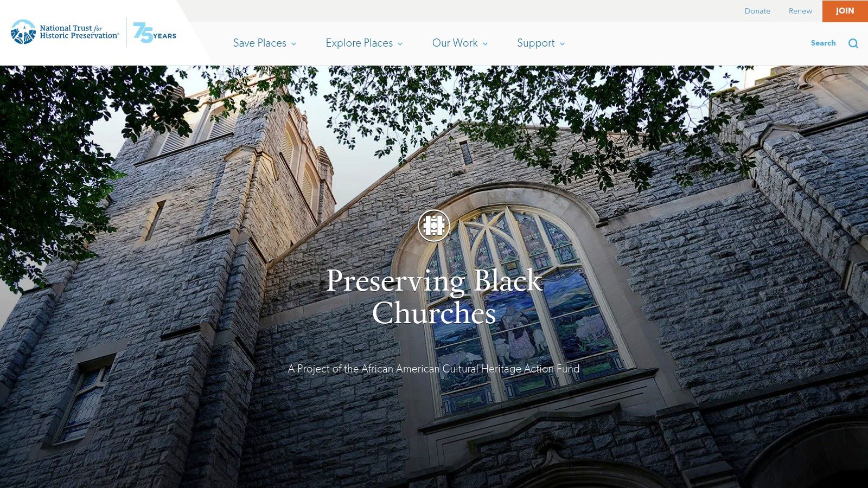Click the circular Action Fund emblem on the hero
The height and width of the screenshot is (488, 868).
point(434,226)
